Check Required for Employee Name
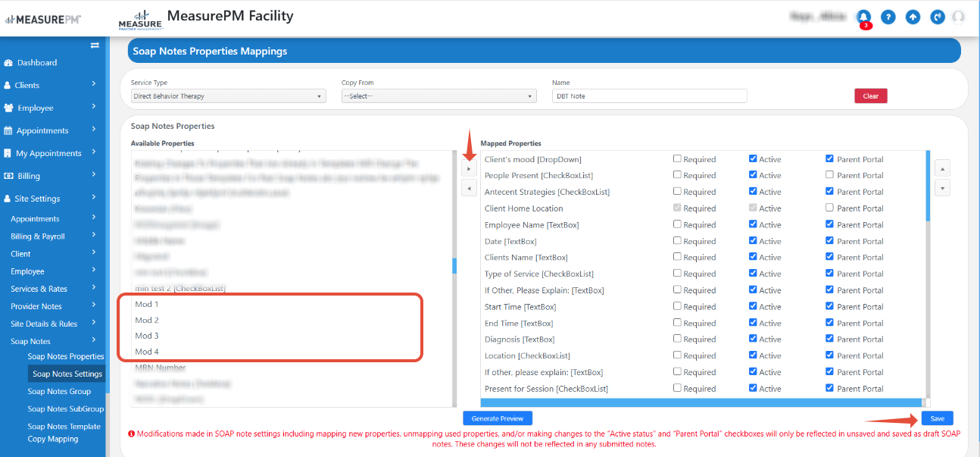The height and width of the screenshot is (457, 980). coord(677,224)
